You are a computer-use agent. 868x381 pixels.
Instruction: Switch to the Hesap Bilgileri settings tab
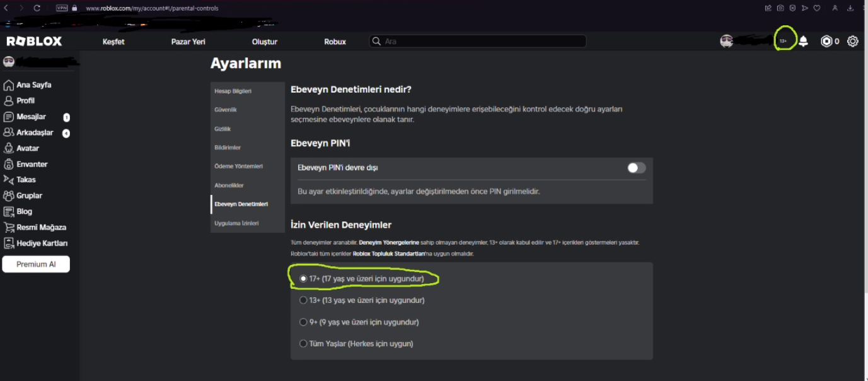coord(248,91)
